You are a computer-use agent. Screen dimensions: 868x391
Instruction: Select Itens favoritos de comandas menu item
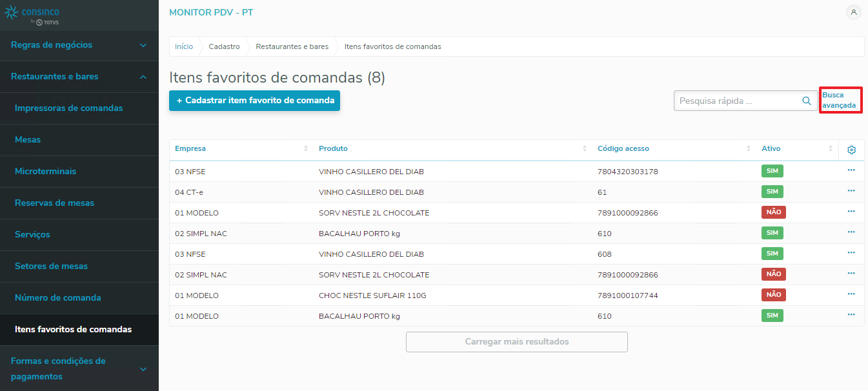click(x=79, y=330)
